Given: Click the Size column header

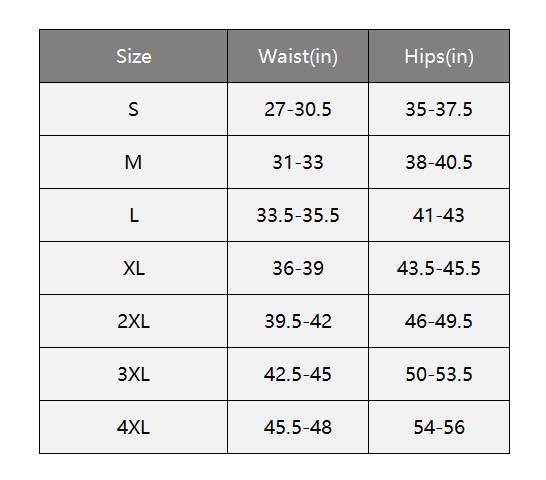Looking at the screenshot, I should tap(134, 56).
